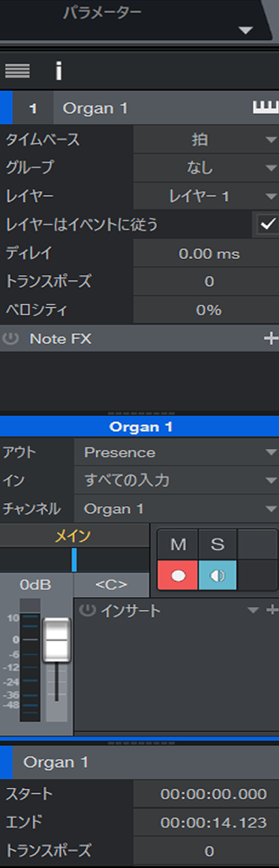Image resolution: width=279 pixels, height=868 pixels.
Task: Toggle the インサート power icon
Action: pyautogui.click(x=87, y=610)
